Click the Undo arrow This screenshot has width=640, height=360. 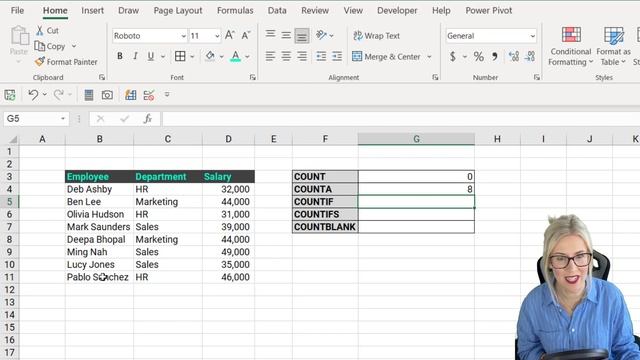[33, 95]
